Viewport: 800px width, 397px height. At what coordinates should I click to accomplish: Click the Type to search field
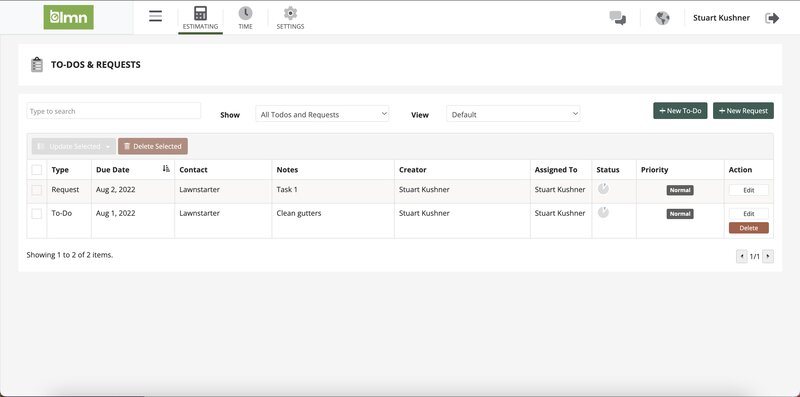pyautogui.click(x=114, y=111)
